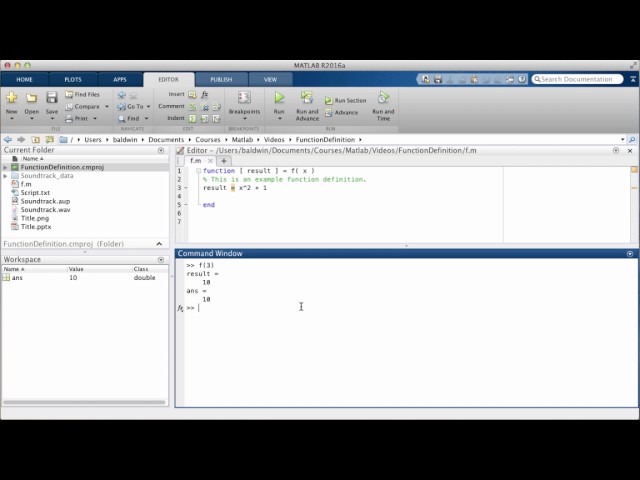Click Documents in the path breadcrumb
Screen dimensions: 640x480
point(166,140)
